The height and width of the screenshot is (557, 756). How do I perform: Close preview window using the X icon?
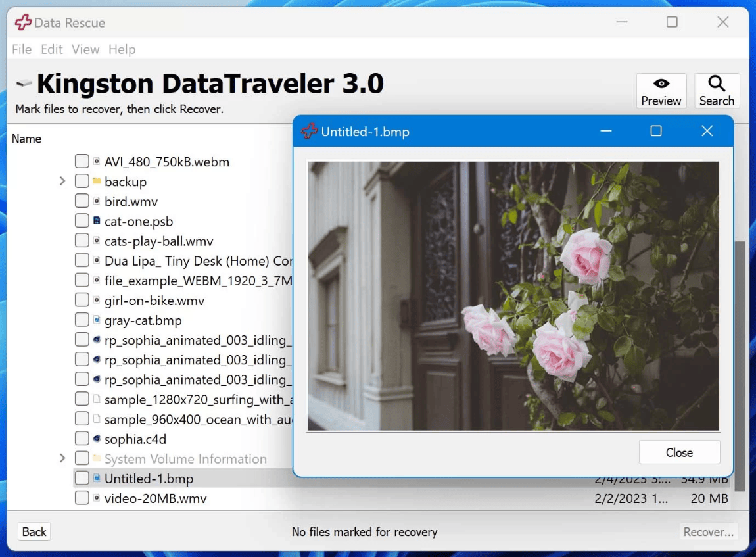(707, 131)
